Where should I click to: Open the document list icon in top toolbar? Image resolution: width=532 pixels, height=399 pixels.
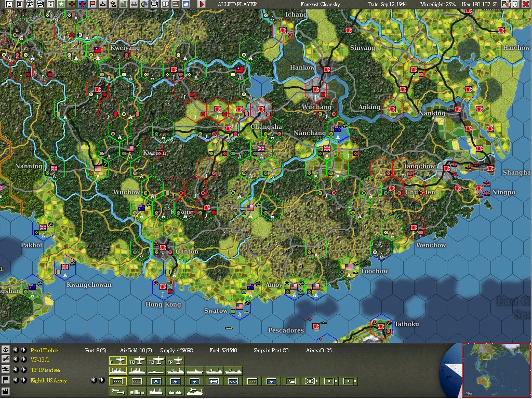(20, 4)
